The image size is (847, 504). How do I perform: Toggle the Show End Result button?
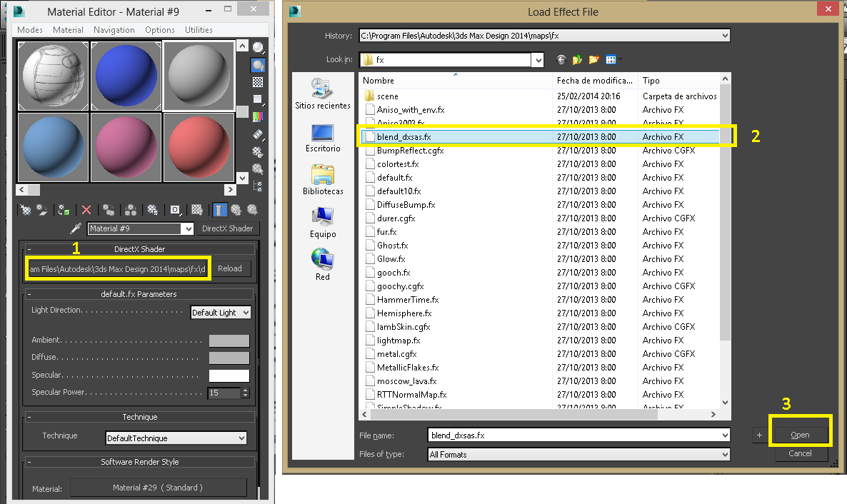coord(220,210)
